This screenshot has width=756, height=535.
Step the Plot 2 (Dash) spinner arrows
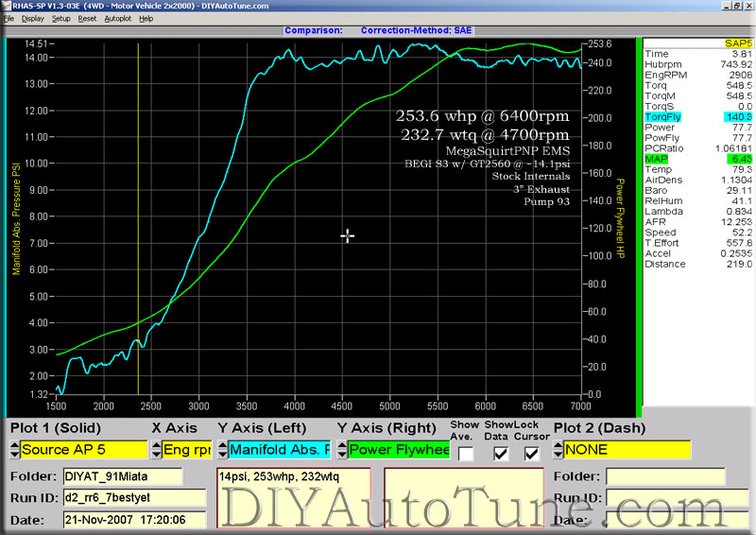[x=558, y=450]
